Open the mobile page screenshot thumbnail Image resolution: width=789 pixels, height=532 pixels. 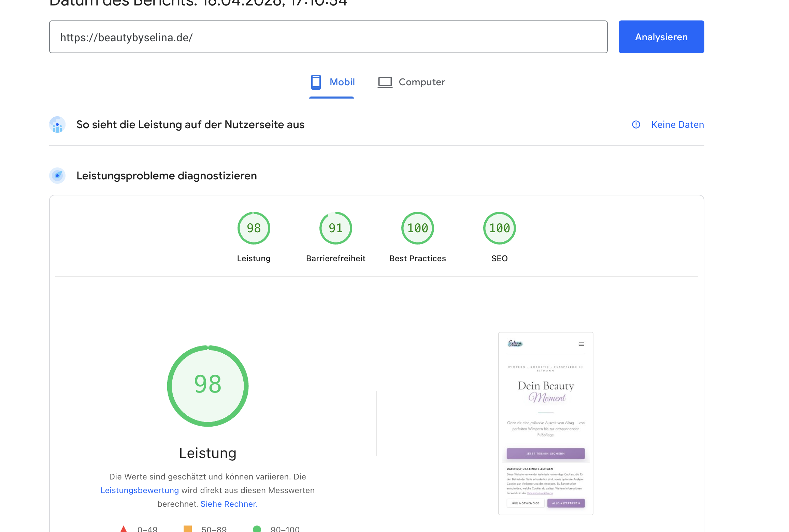click(546, 423)
